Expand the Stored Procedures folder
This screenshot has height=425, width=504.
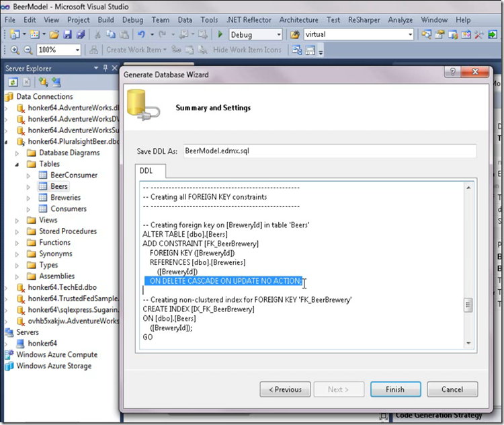point(17,232)
